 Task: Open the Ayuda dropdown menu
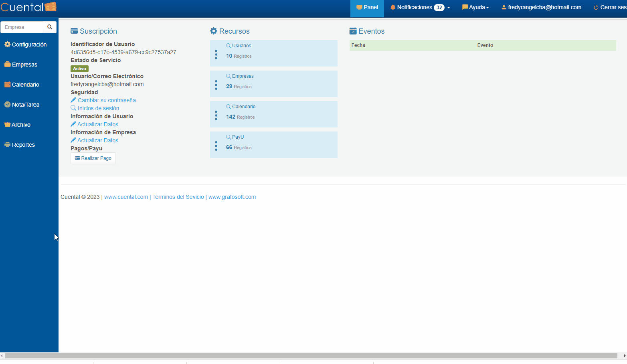coord(475,8)
